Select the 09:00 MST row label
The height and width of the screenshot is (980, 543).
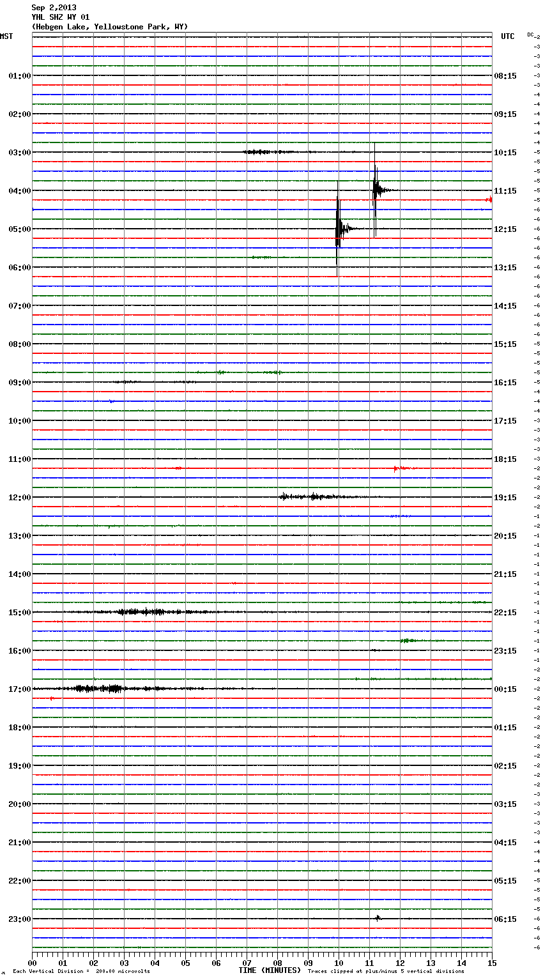20,383
